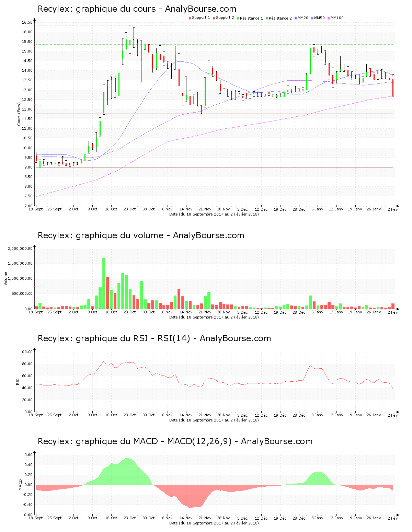
Task: Click the 15.50 price axis value
Action: tap(27, 42)
